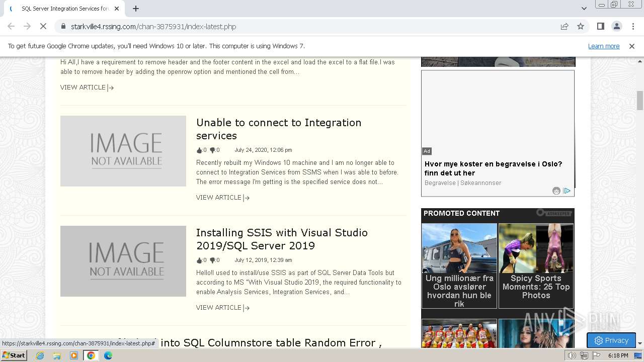Launch Internet Explorer from the taskbar
644x362 pixels.
point(40,355)
